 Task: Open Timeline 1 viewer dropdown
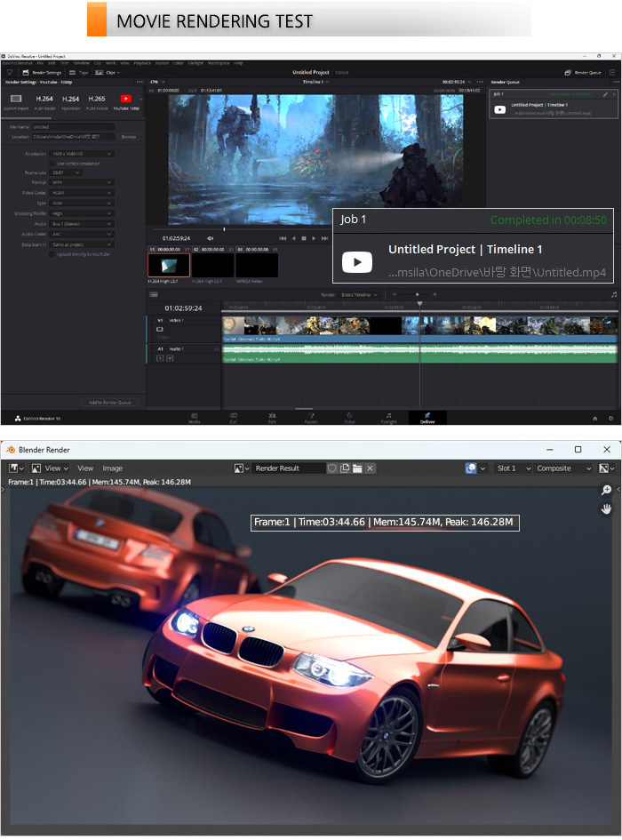point(315,82)
